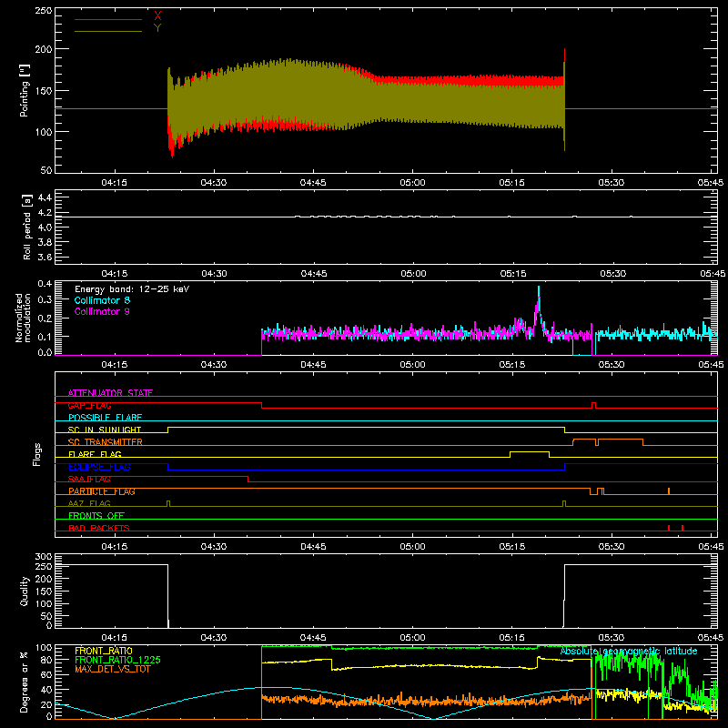Click the yellow FRONT_RATIO legend entry
The height and width of the screenshot is (728, 728).
[104, 651]
